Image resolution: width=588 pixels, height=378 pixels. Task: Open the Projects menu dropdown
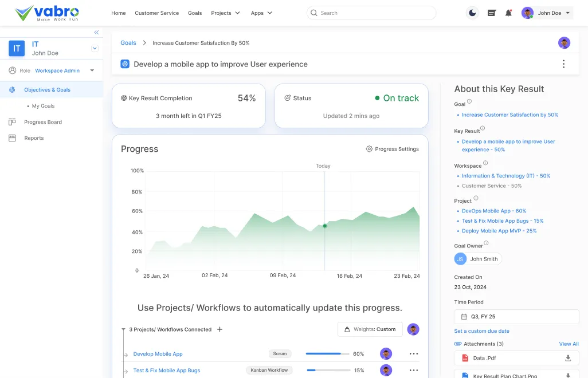pos(225,13)
